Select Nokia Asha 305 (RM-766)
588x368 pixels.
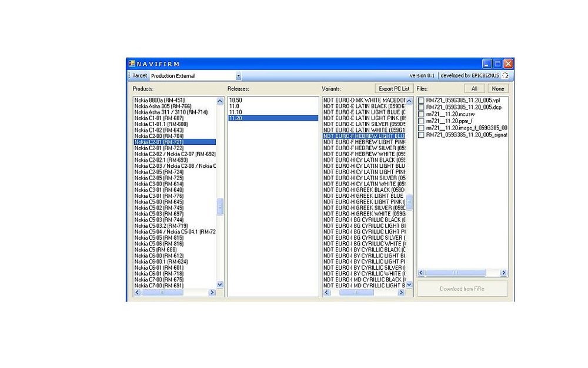pyautogui.click(x=175, y=106)
